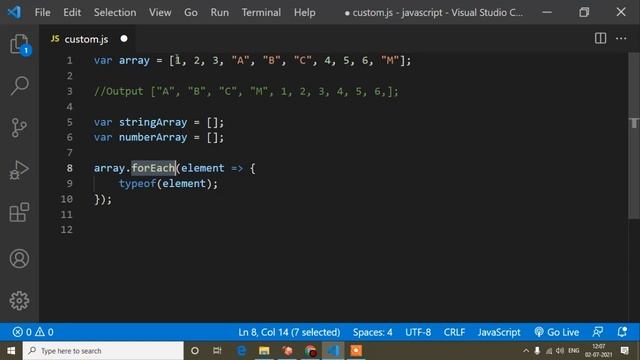This screenshot has height=360, width=640.
Task: Open the Action Center notifications
Action: (624, 351)
